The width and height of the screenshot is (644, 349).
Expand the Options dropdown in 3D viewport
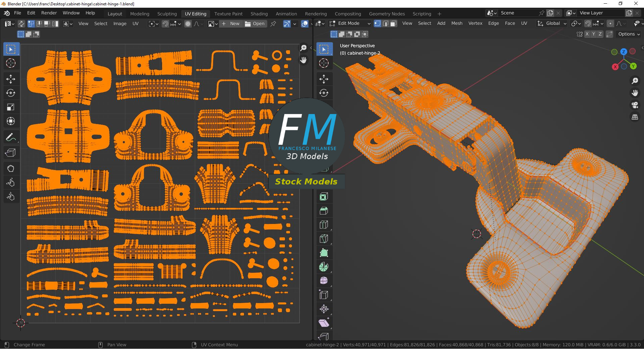tap(629, 34)
